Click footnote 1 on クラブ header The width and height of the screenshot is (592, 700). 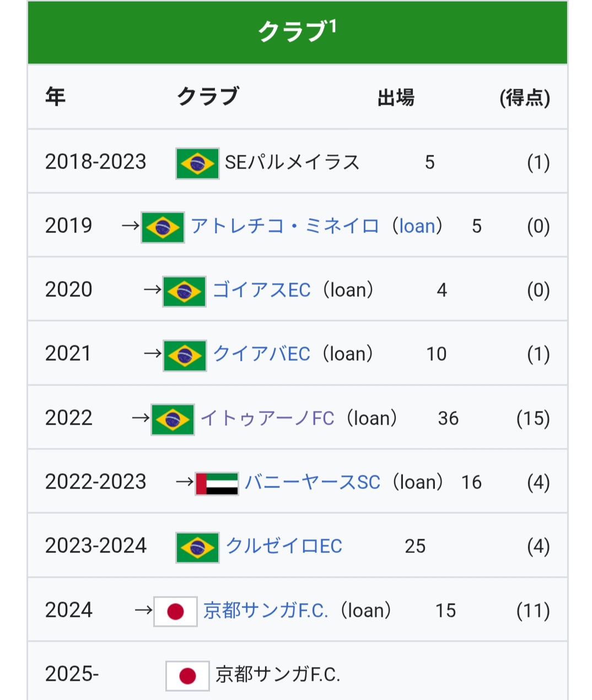(x=332, y=25)
